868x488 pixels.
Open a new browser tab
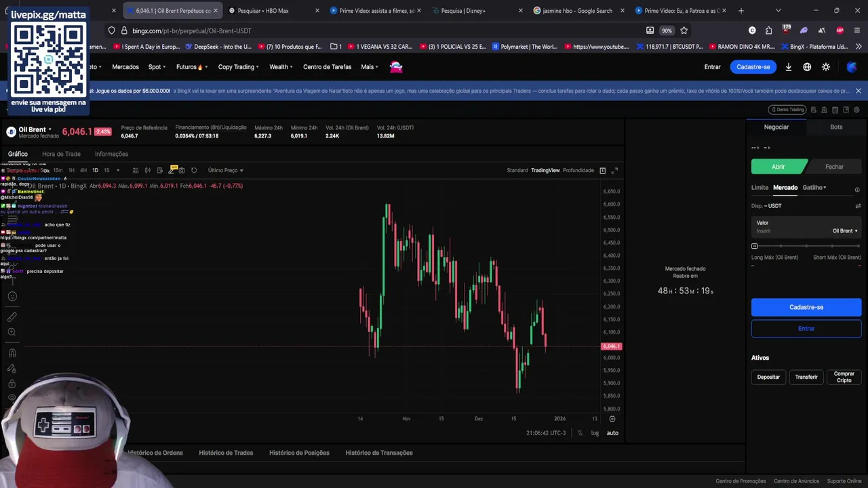click(x=741, y=11)
